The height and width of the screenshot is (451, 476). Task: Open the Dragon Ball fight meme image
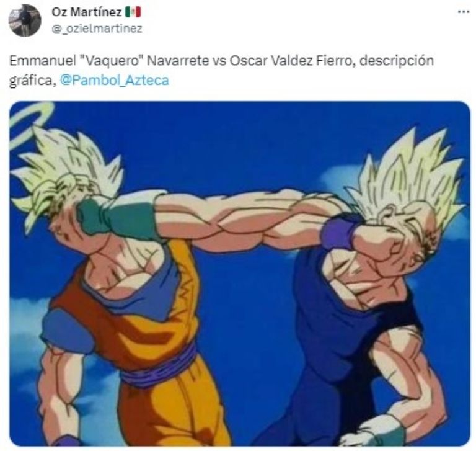coord(240,274)
